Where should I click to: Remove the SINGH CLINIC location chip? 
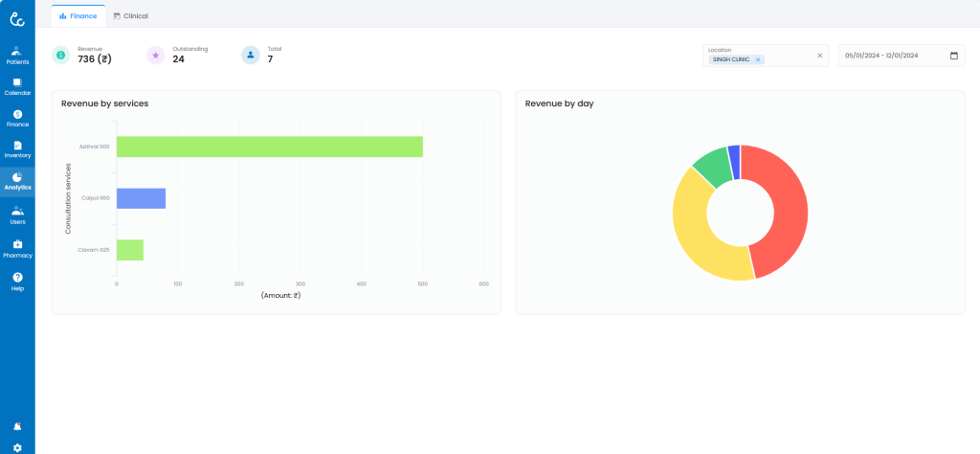coord(758,59)
